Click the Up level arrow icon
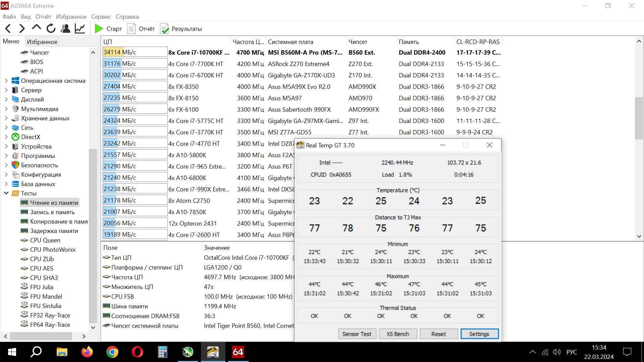Viewport: 644px width, 362px height. (x=36, y=28)
